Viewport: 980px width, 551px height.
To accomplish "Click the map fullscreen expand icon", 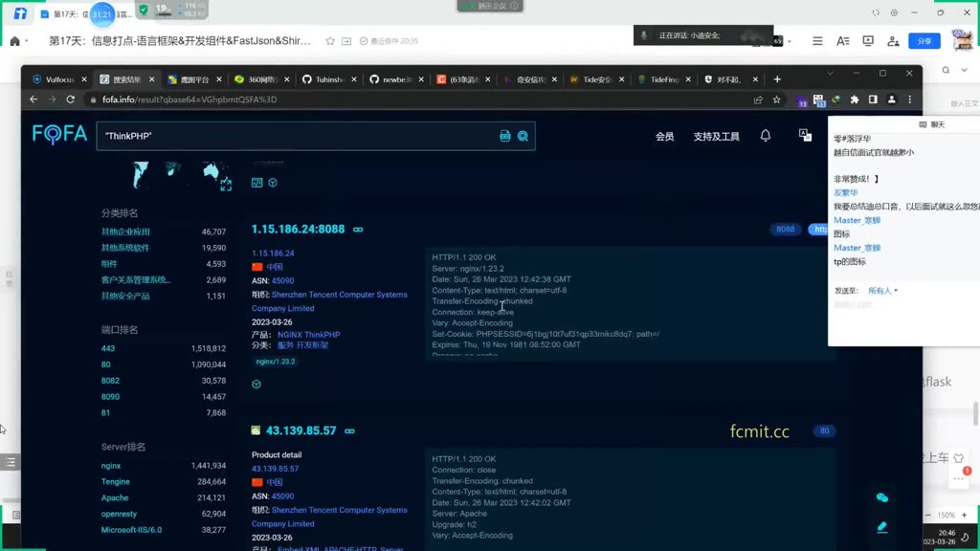I will (226, 185).
